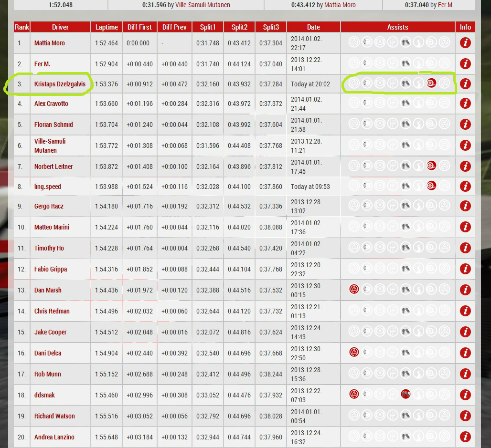Click Kristaps Dzelzgalvis row info icon
This screenshot has width=491, height=448.
pyautogui.click(x=465, y=83)
